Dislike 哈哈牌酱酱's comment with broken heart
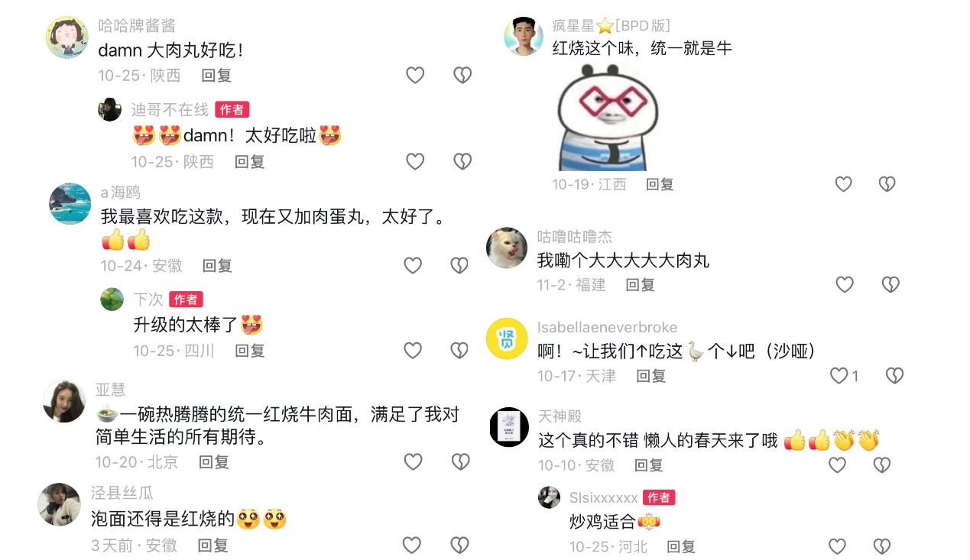The height and width of the screenshot is (560, 970). click(462, 75)
